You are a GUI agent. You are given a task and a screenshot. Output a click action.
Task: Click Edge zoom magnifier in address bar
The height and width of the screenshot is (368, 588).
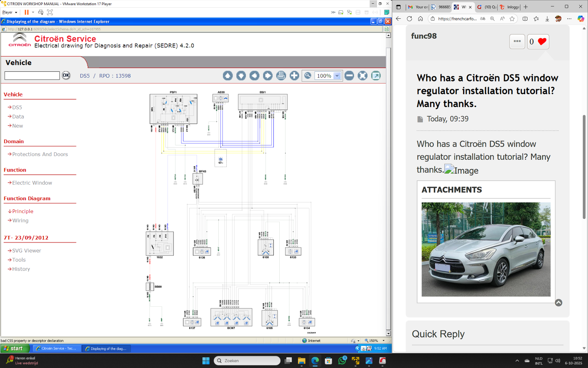492,19
